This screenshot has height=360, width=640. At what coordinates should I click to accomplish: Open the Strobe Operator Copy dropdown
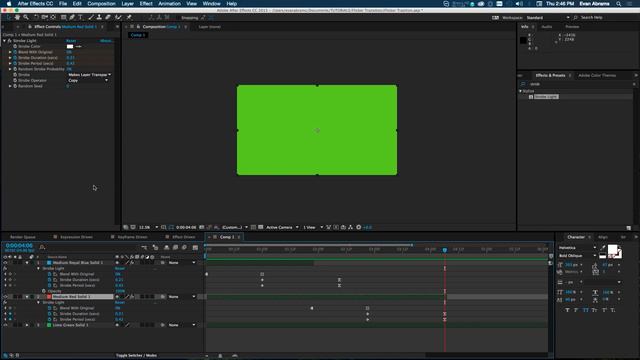coord(88,81)
